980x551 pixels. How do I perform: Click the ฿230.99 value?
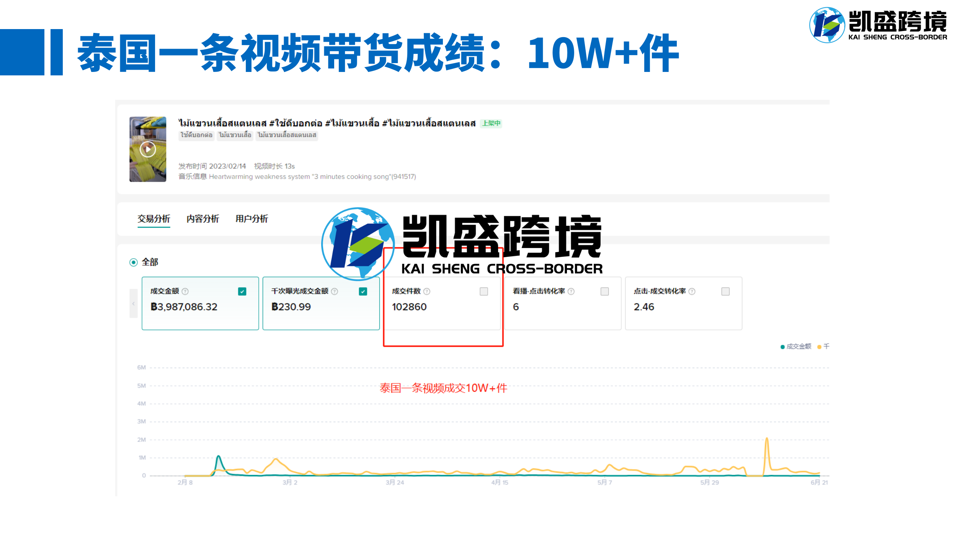291,307
